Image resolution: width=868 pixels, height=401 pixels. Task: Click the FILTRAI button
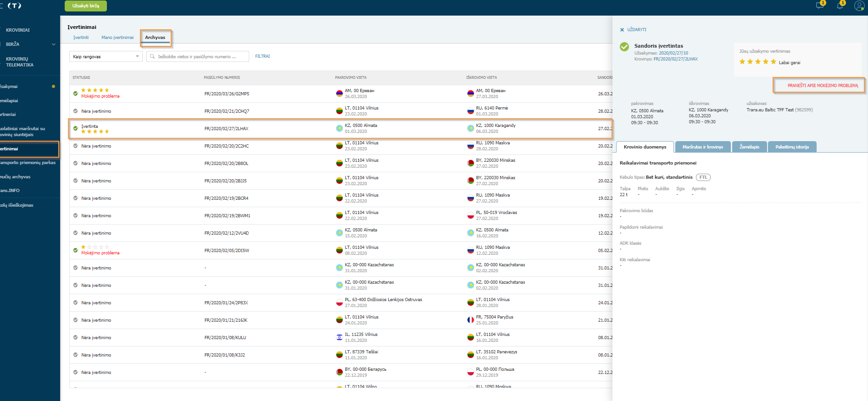pyautogui.click(x=262, y=56)
